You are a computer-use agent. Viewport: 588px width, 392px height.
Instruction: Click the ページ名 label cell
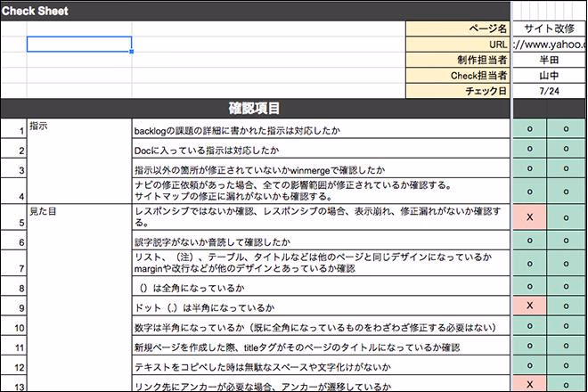[x=458, y=29]
